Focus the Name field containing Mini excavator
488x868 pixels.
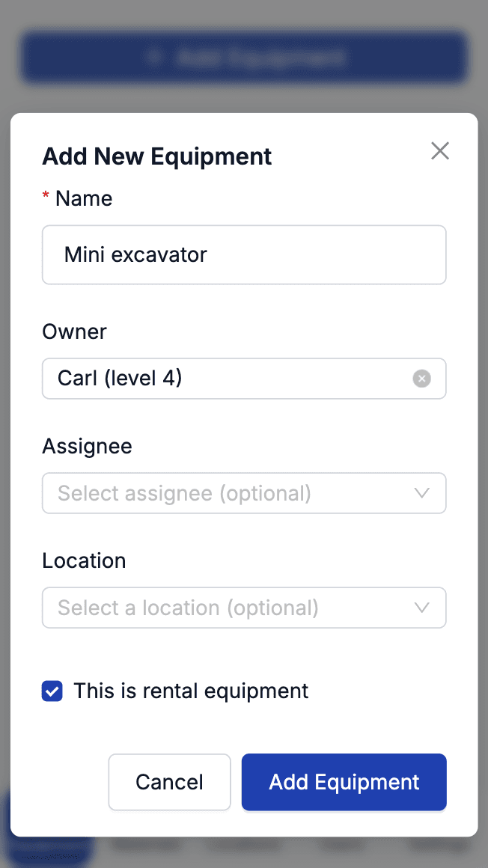[x=244, y=255]
